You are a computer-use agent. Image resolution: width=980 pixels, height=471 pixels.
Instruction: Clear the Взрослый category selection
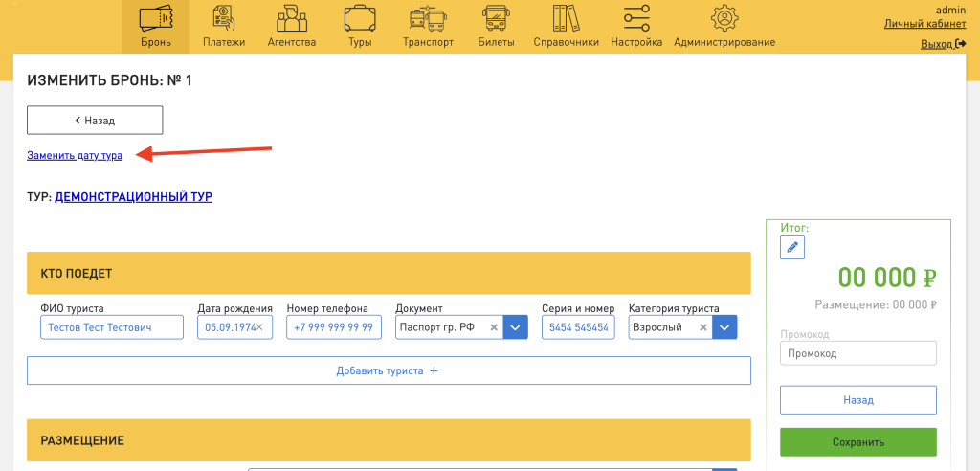[702, 327]
